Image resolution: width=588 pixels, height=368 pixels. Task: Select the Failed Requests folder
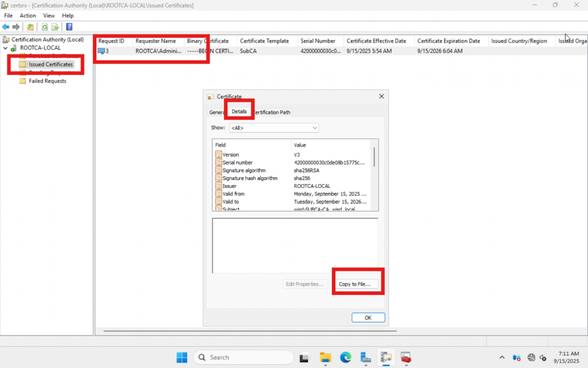pos(47,81)
